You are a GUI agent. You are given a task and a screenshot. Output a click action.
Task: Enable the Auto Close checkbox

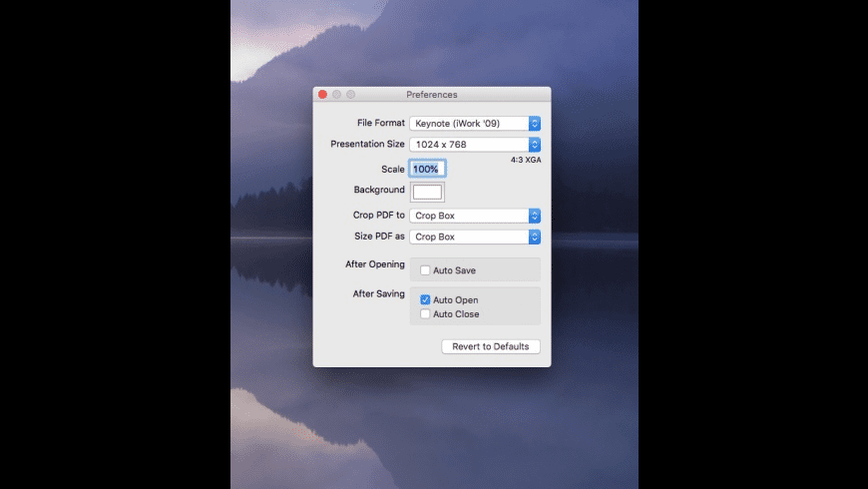[x=425, y=314]
